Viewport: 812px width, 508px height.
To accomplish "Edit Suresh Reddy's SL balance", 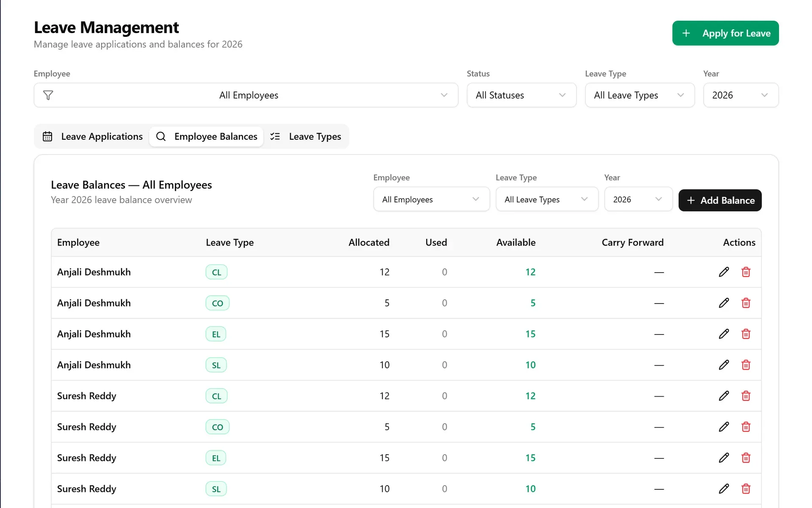I will click(x=724, y=489).
